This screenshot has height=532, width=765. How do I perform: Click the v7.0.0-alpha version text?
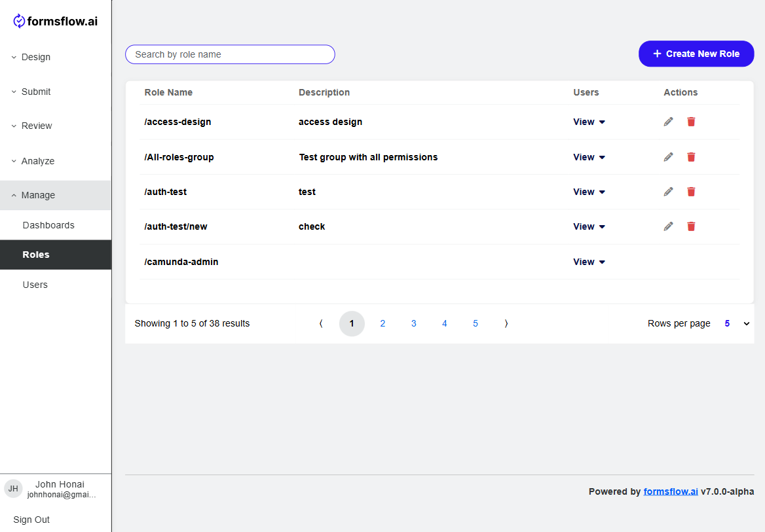pyautogui.click(x=728, y=491)
